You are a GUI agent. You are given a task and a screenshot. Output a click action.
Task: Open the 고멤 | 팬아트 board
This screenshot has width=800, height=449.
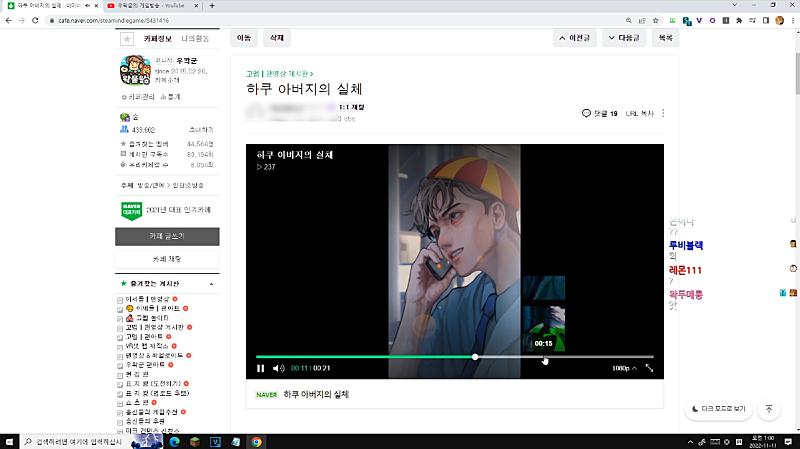click(144, 337)
